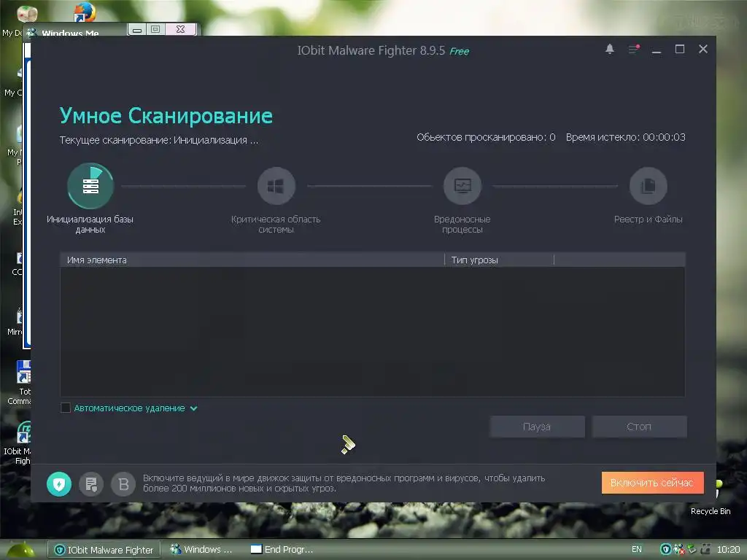Image resolution: width=747 pixels, height=560 pixels.
Task: Open the Recycle Bin on desktop
Action: (711, 511)
